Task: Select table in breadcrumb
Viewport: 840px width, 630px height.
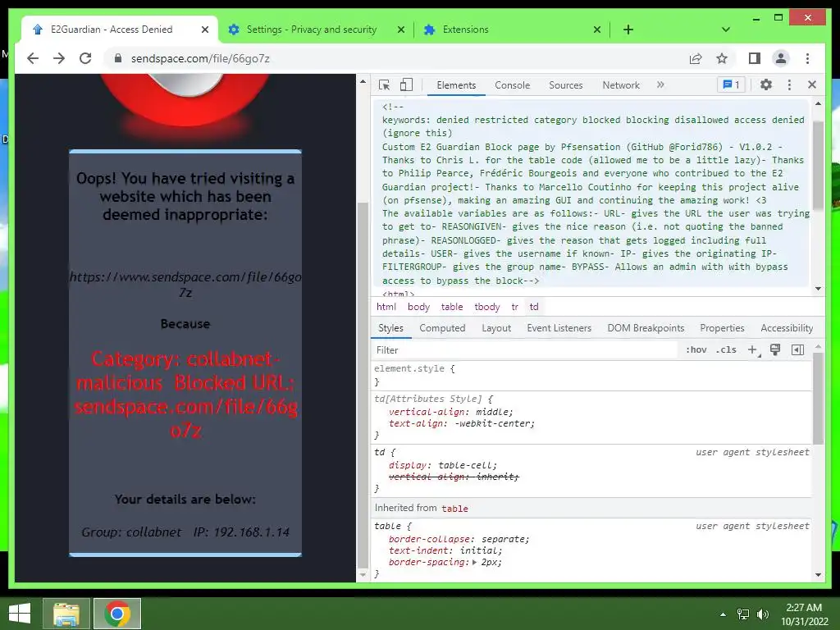Action: pyautogui.click(x=452, y=307)
